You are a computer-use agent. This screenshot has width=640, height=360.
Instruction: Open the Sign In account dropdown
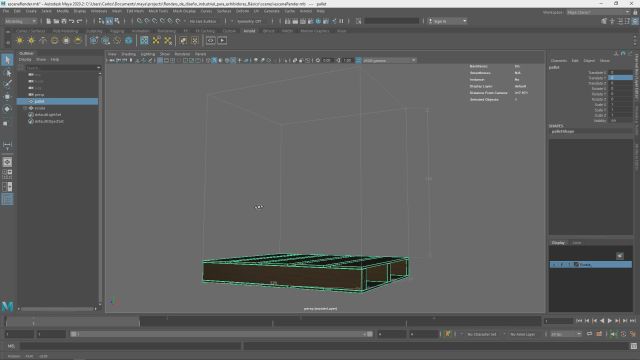[x=447, y=21]
